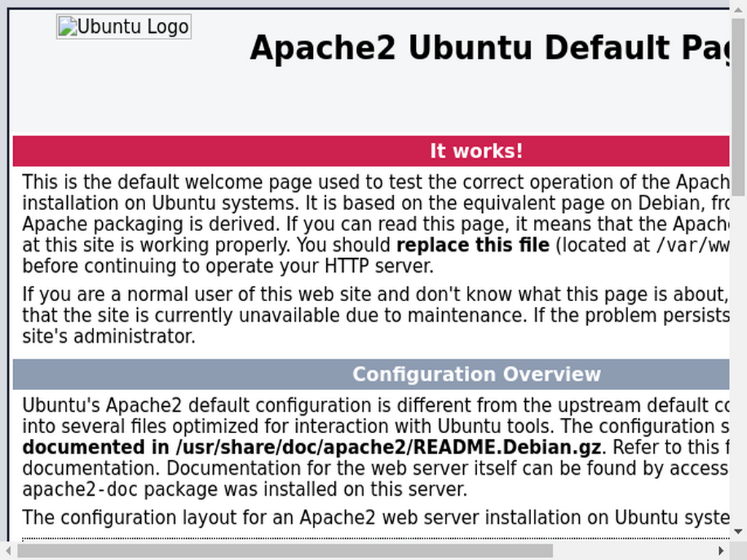Click the vertical scrollbar thumb

coord(738,107)
